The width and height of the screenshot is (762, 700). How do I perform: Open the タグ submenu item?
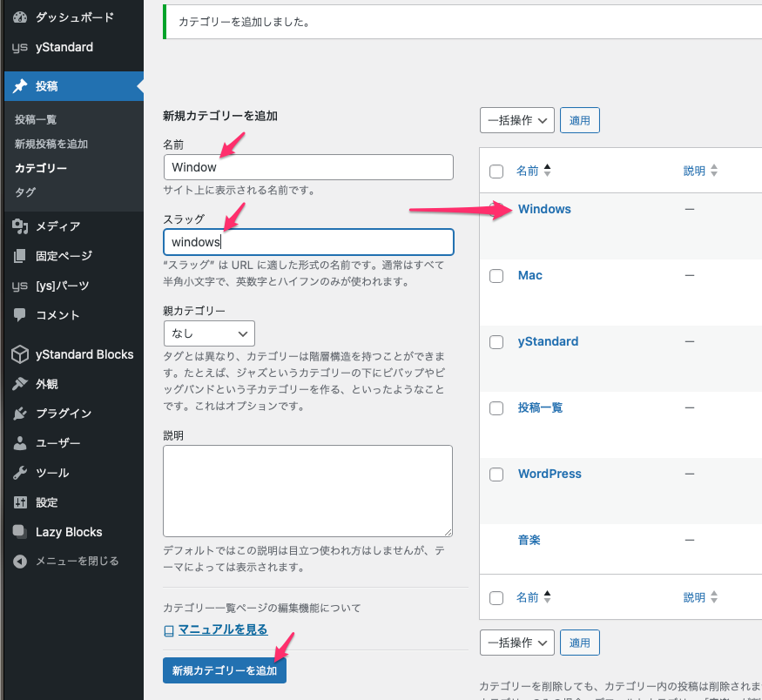pyautogui.click(x=25, y=192)
